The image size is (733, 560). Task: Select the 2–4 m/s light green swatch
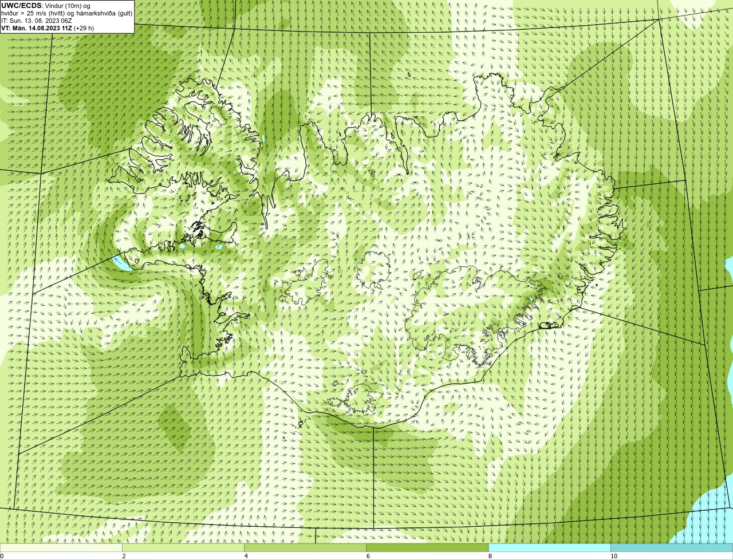pos(183,548)
